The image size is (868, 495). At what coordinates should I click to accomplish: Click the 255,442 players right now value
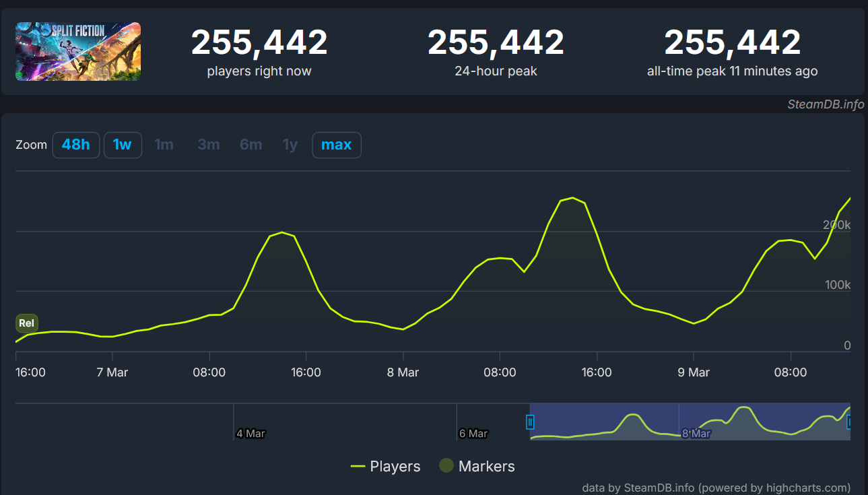[x=259, y=43]
